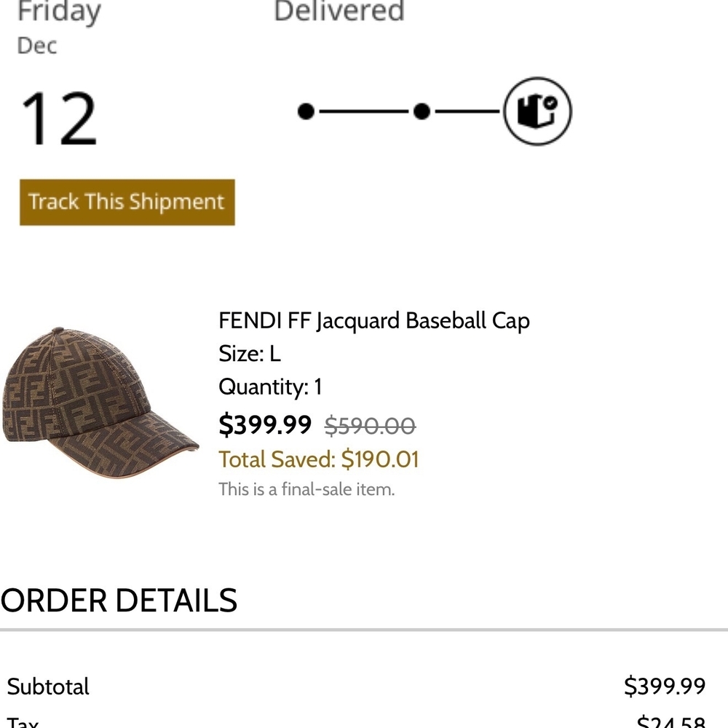Select the Dec month label
728x728 pixels.
[x=36, y=46]
